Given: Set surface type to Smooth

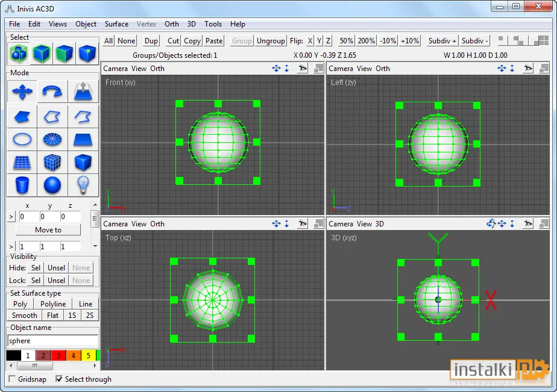Looking at the screenshot, I should tap(25, 316).
